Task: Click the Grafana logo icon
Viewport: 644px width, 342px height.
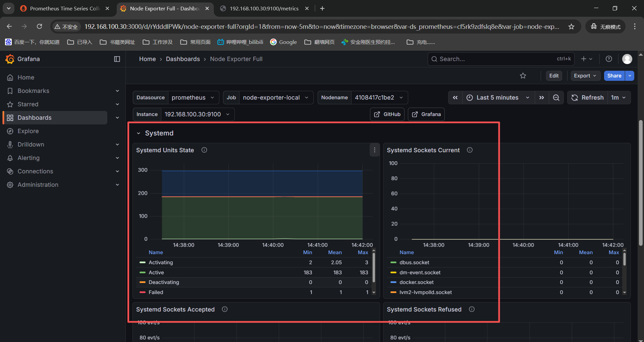Action: [x=10, y=59]
